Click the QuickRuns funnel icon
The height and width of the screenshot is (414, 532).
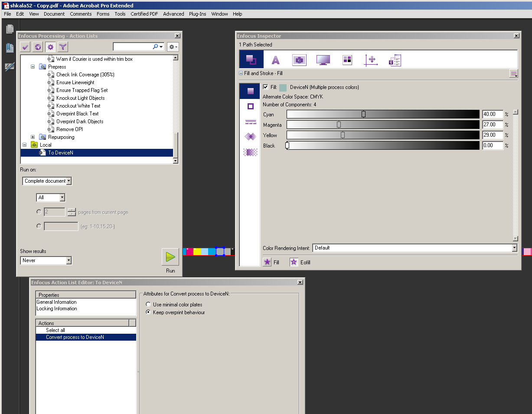pyautogui.click(x=63, y=47)
